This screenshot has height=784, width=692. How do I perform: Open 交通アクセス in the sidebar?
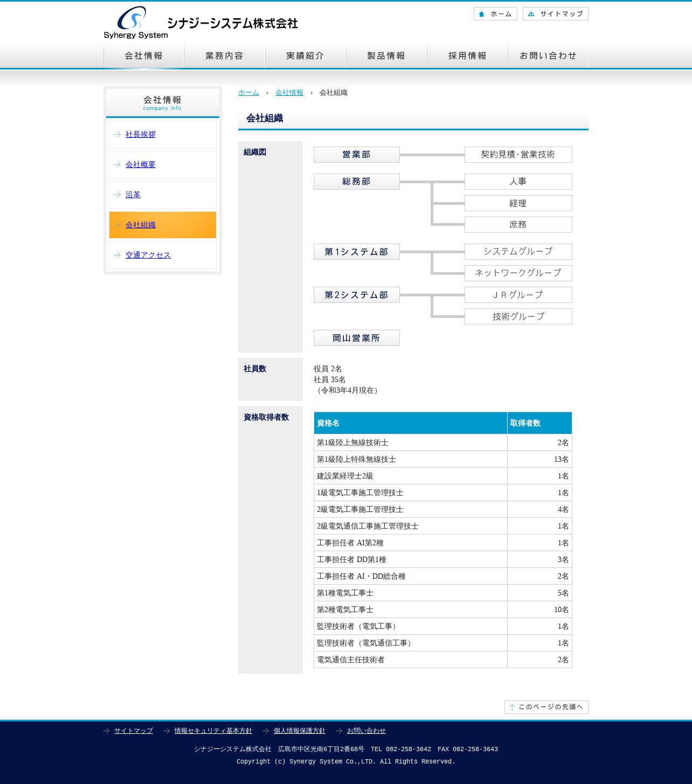pos(148,255)
